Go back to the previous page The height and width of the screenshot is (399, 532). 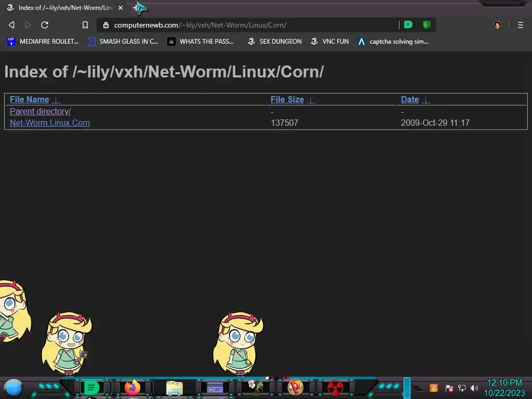tap(11, 25)
